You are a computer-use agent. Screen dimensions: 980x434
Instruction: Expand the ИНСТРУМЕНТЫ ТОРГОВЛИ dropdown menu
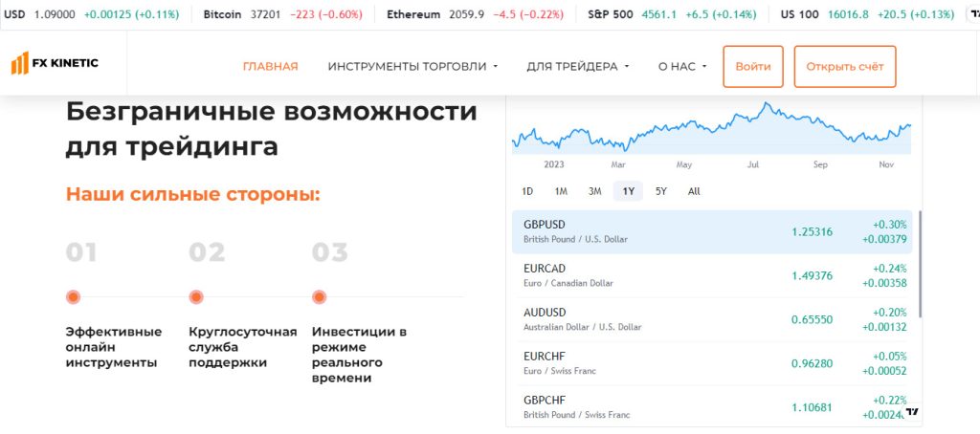[x=412, y=66]
